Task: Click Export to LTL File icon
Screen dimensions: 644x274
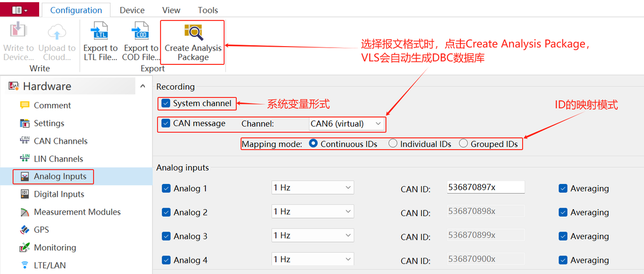Action: (x=100, y=31)
